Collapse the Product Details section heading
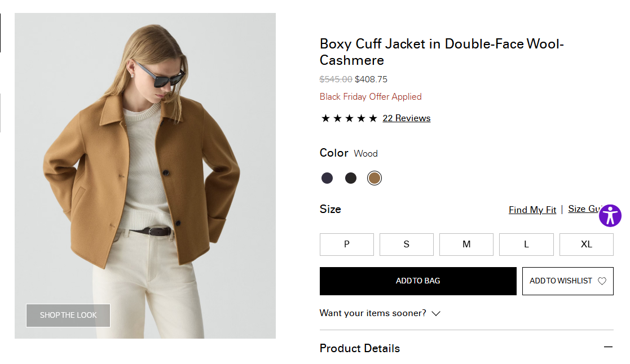 tap(360, 348)
